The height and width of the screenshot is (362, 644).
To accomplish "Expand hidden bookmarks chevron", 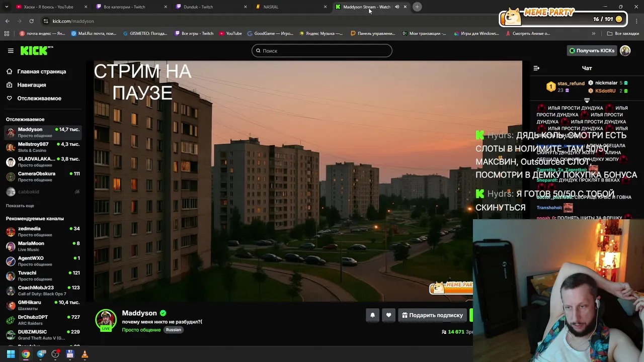I will 594,34.
